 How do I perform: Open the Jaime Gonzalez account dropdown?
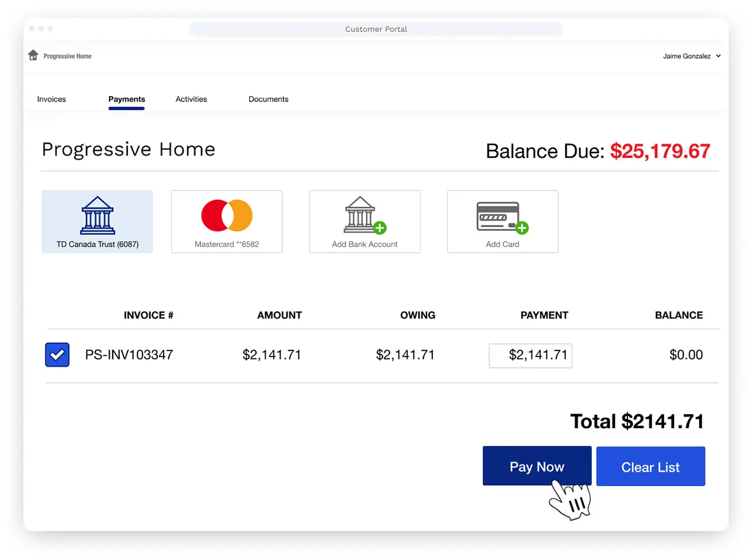pos(692,56)
